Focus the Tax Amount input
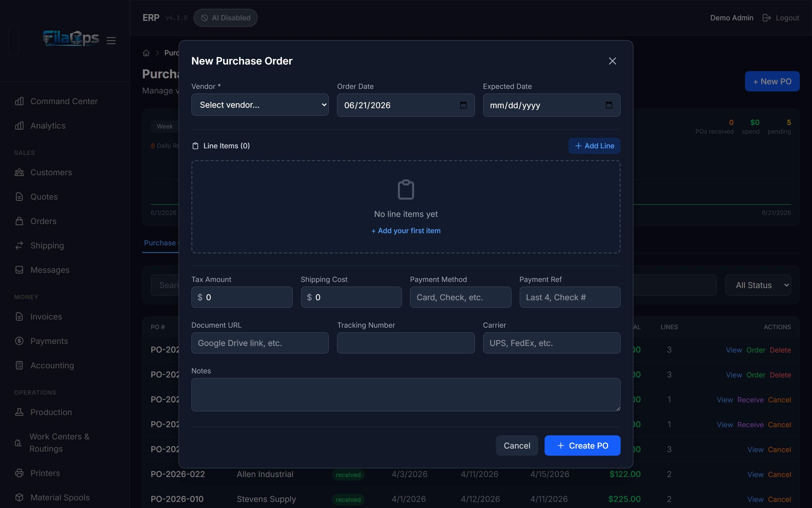Viewport: 812px width, 508px height. [242, 297]
